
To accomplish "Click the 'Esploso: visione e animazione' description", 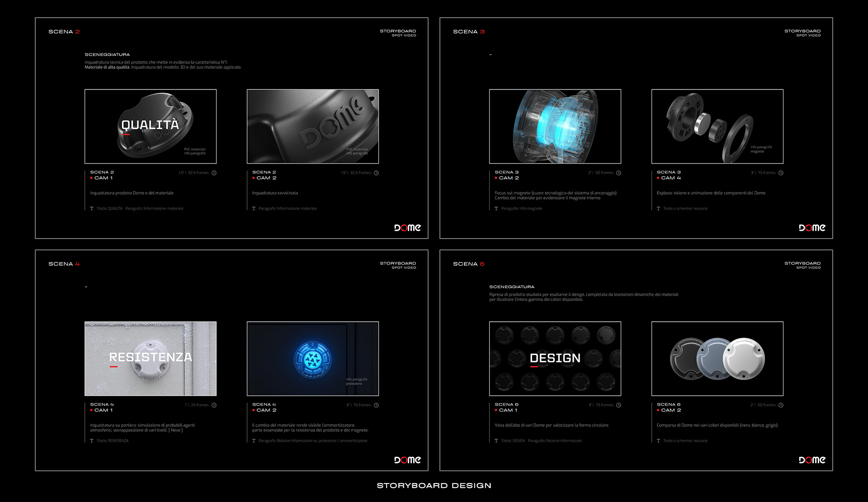I will 712,193.
